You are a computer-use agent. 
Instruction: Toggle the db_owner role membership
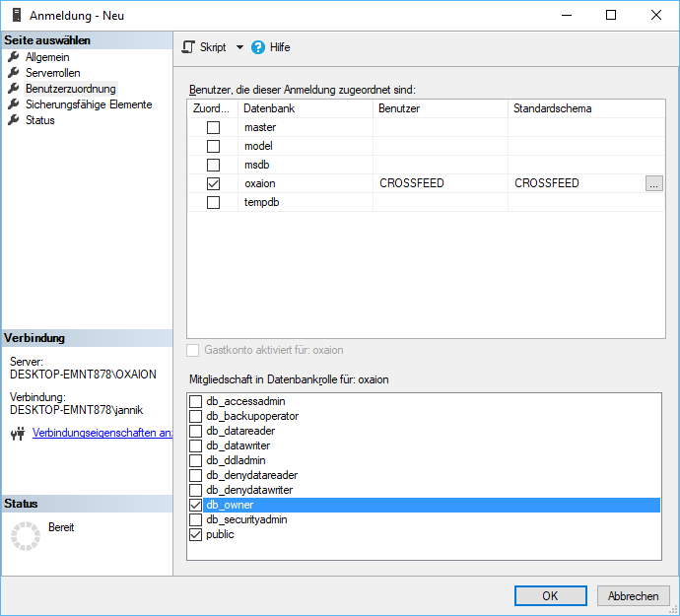(x=196, y=505)
